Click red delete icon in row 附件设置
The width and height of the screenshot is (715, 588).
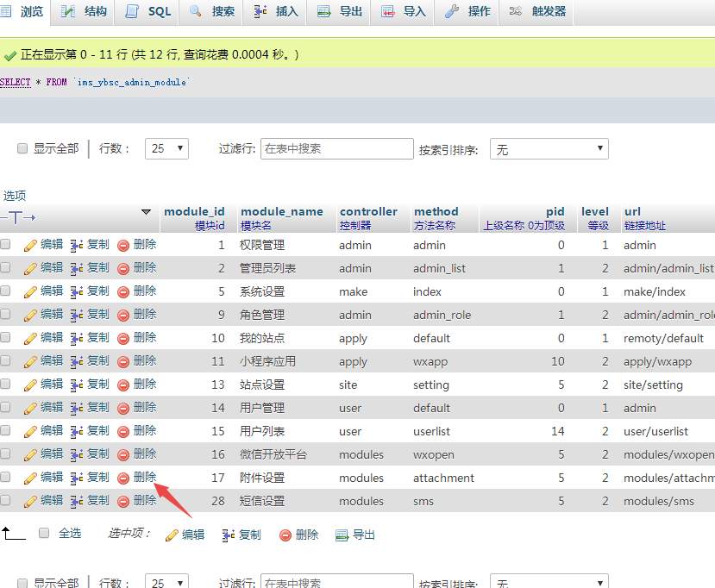point(123,479)
